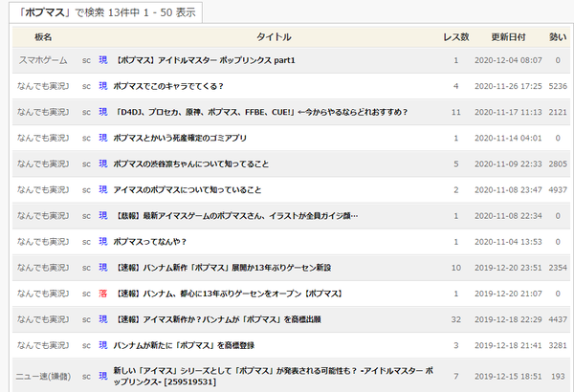The height and width of the screenshot is (392, 574).
Task: Click 勢い value 2354
Action: pos(558,268)
